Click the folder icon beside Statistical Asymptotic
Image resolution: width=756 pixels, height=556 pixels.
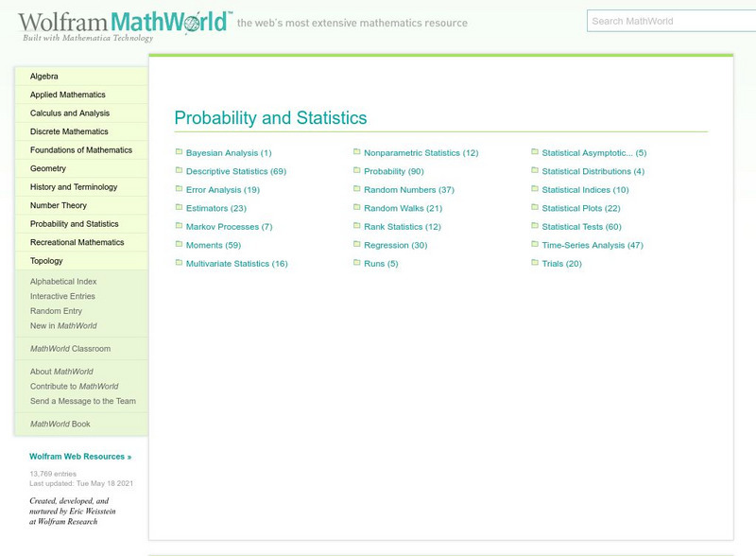point(535,152)
